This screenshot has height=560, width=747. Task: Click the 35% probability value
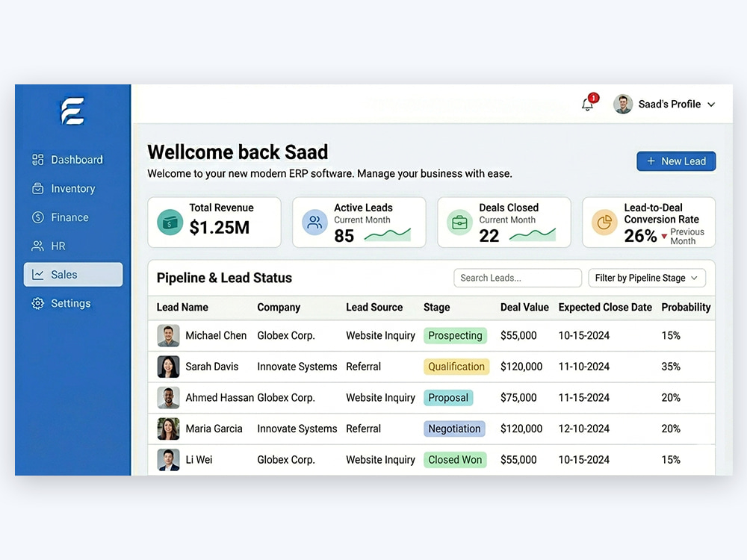pos(671,367)
